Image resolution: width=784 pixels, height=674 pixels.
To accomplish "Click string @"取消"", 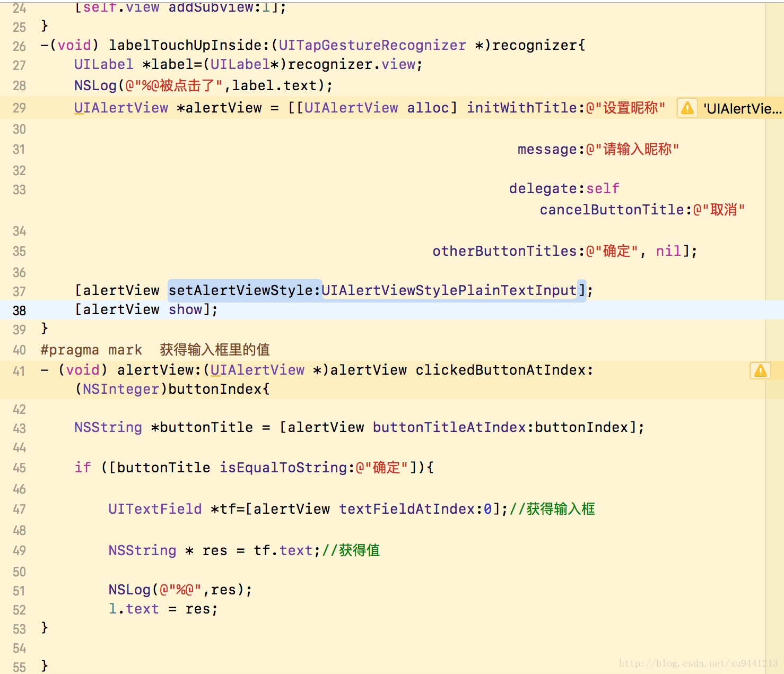I will point(719,210).
